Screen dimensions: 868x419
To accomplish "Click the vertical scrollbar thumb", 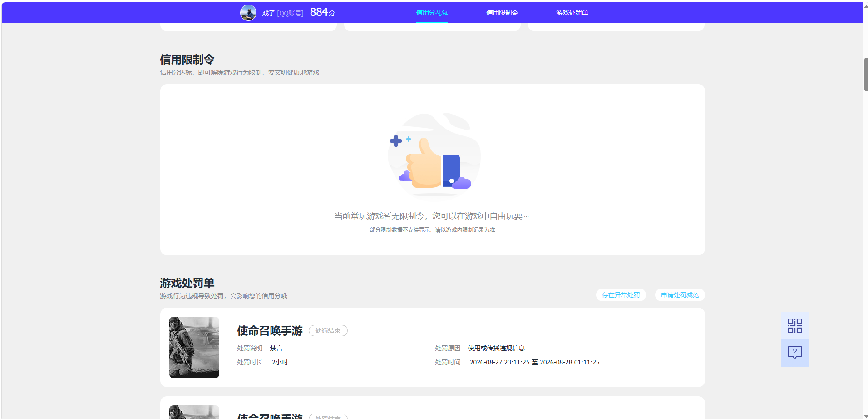I will 865,75.
